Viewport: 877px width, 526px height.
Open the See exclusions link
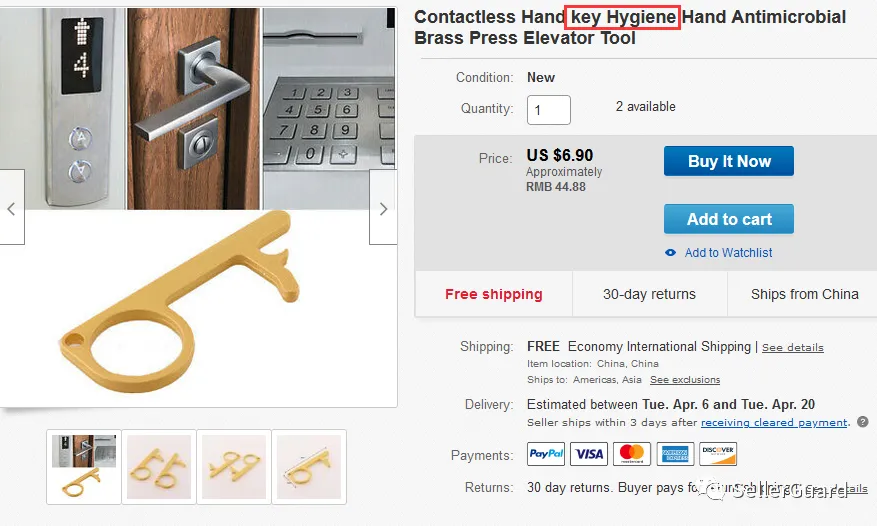pos(685,379)
